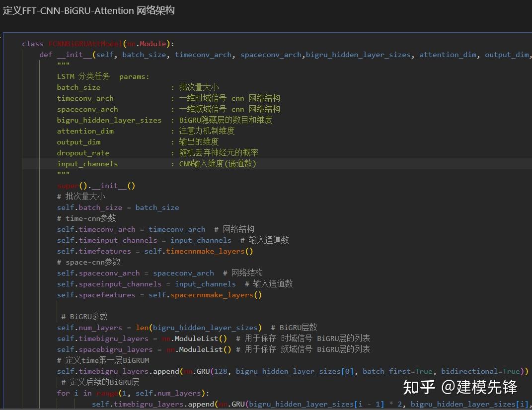Screen dimensions: 532x410
Task: Click docstring text 'CNN输入维度(通道数)'
Action: [218, 163]
